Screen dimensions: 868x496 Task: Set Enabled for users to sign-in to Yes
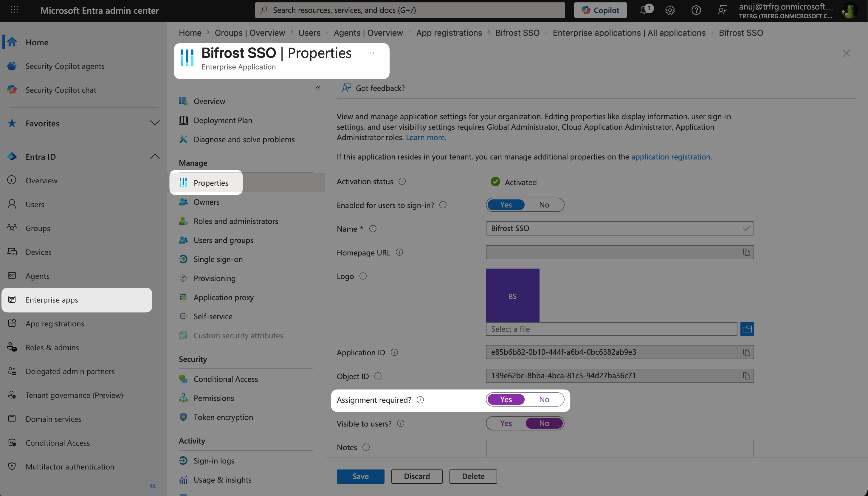(x=506, y=205)
